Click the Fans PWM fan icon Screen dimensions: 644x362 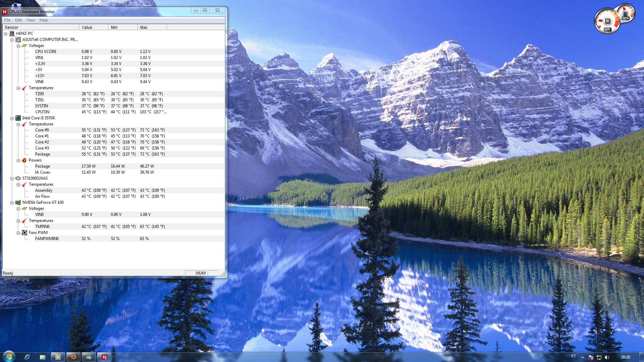point(24,233)
